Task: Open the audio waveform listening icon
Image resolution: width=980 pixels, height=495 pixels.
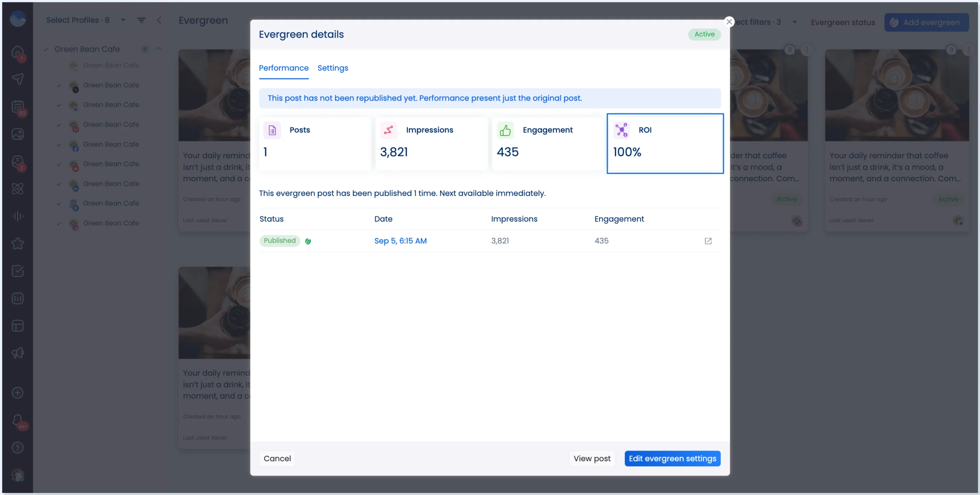Action: coord(17,216)
